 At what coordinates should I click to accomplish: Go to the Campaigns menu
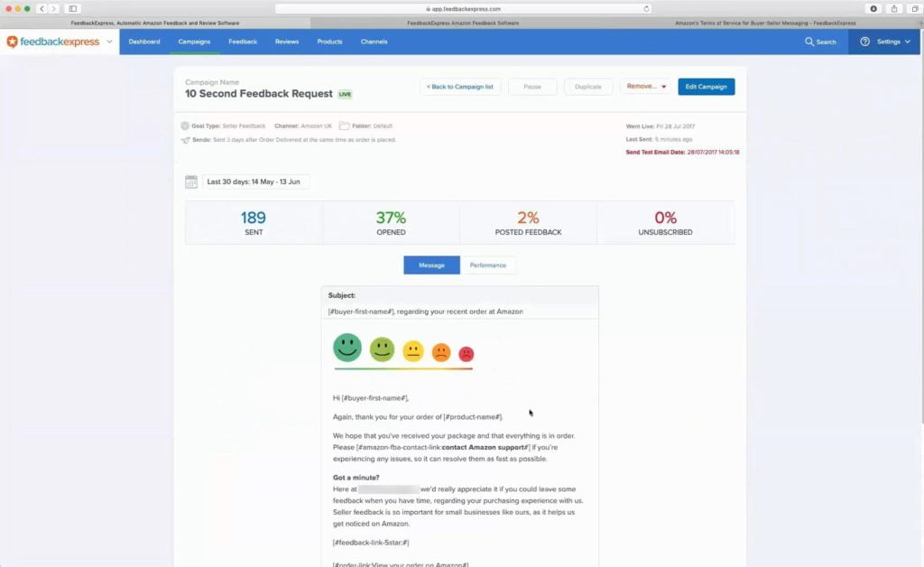(x=195, y=42)
